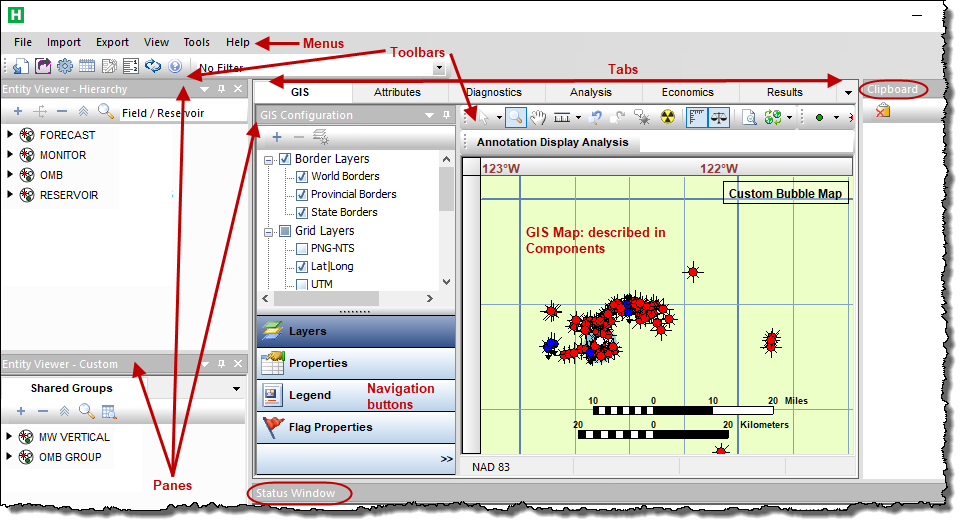The image size is (964, 526).
Task: Toggle the balance scales icon on GIS toolbar
Action: (718, 117)
